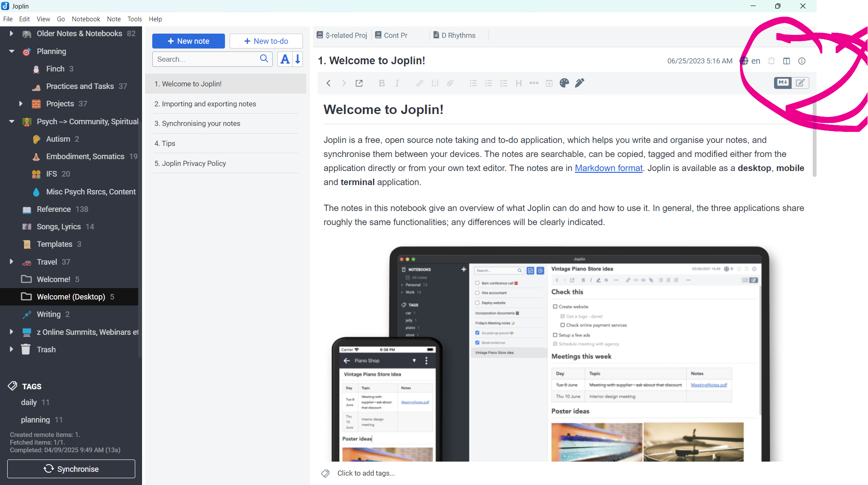Create a to-do with New to-do button
Viewport: 868px width, 485px height.
266,41
